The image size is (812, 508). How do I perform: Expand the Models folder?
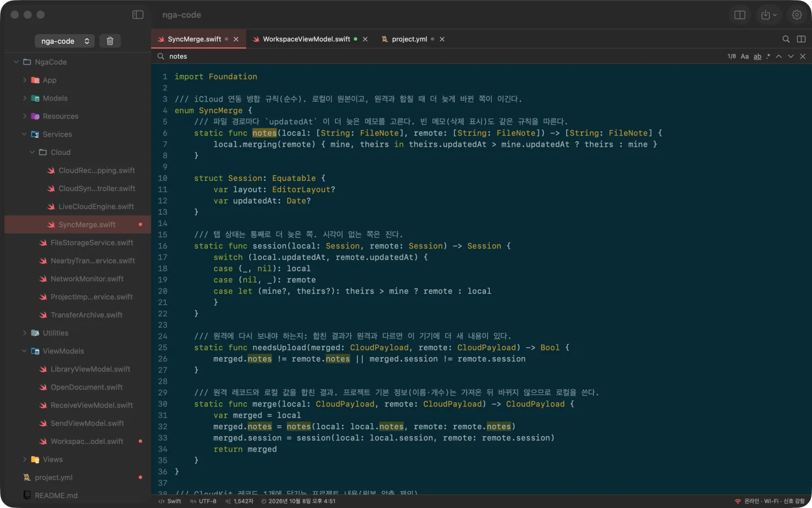point(24,98)
